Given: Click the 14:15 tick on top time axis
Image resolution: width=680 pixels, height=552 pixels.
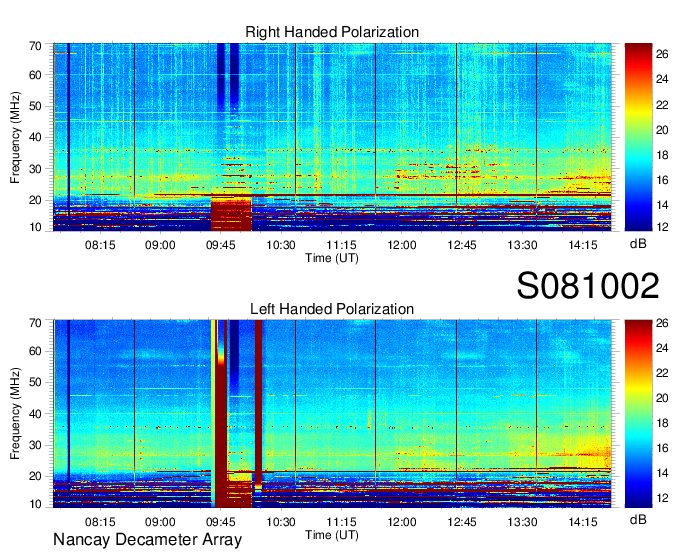Looking at the screenshot, I should coord(583,245).
